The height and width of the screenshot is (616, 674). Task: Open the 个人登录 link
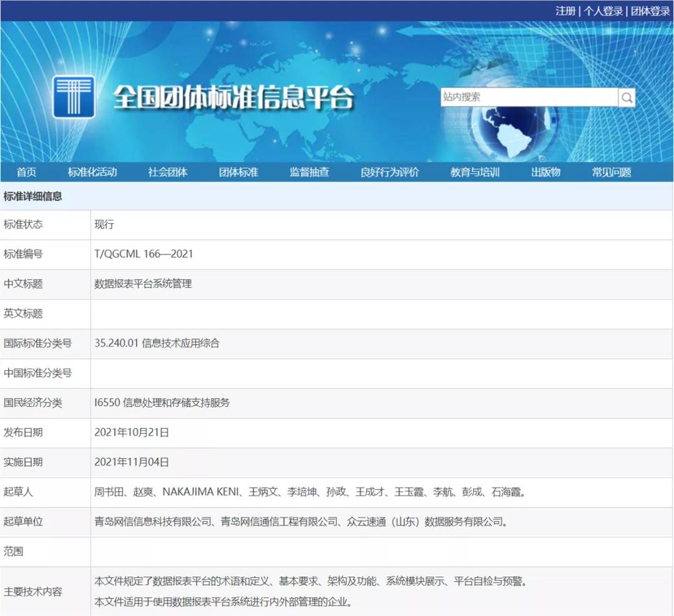(x=603, y=11)
